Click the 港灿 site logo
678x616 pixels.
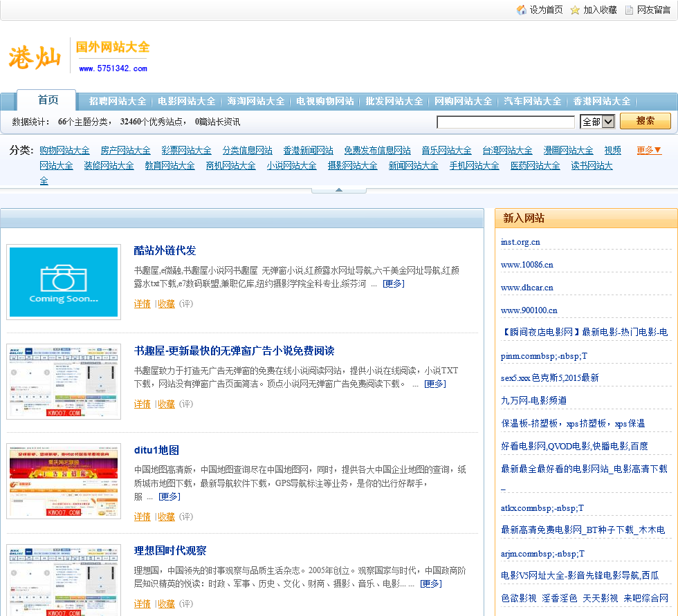[x=35, y=57]
